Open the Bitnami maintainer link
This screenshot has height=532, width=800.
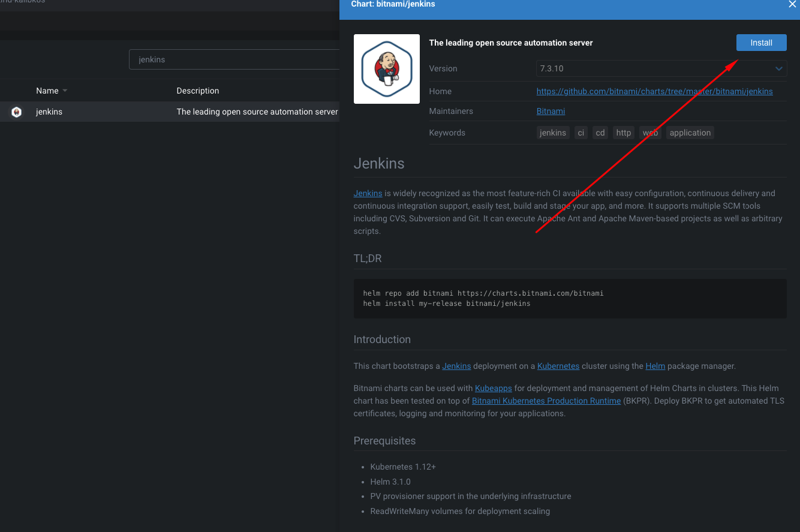(551, 112)
